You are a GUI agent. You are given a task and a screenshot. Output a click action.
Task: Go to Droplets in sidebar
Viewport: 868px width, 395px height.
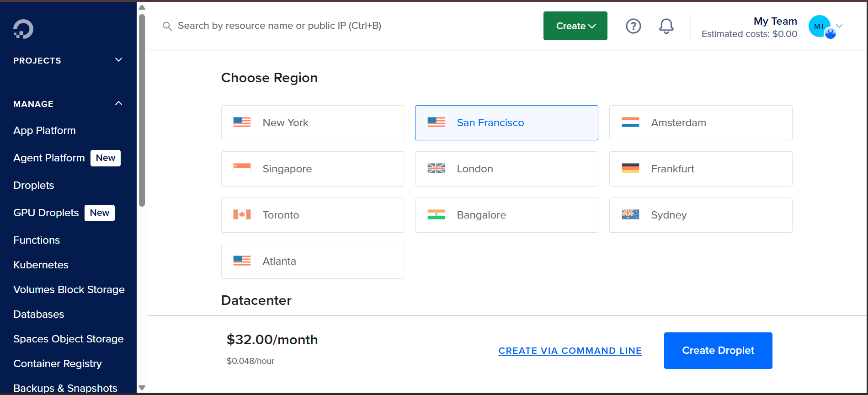click(x=34, y=185)
